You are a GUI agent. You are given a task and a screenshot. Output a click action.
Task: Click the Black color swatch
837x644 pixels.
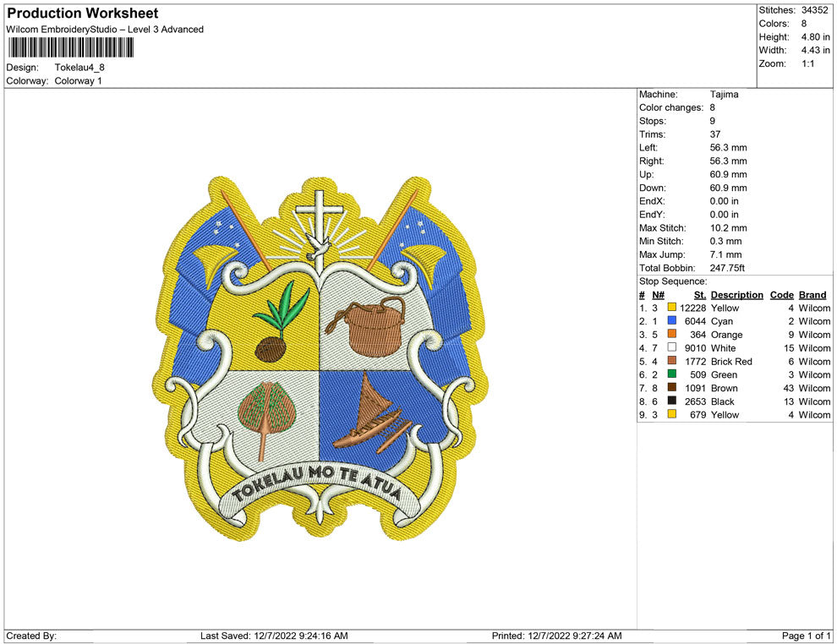pyautogui.click(x=671, y=401)
